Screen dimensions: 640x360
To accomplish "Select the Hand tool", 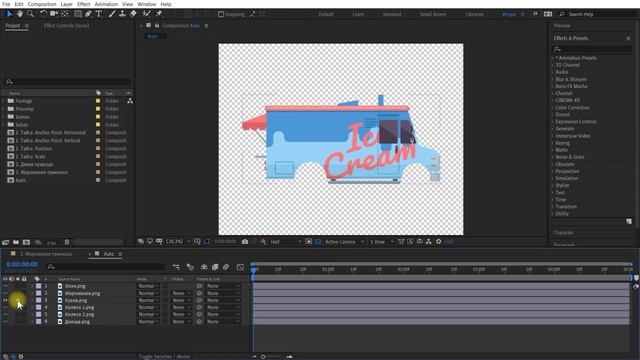I will (20, 14).
